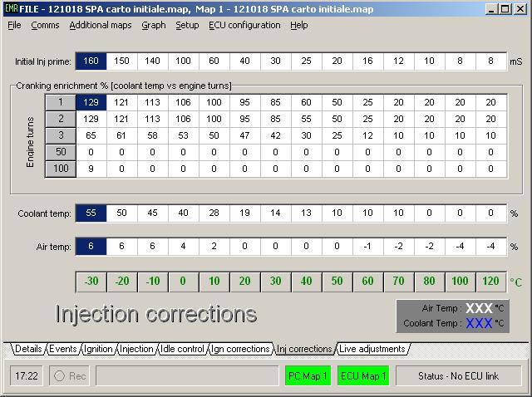
Task: Select Coolant temp correction cell 14
Action: coord(275,213)
